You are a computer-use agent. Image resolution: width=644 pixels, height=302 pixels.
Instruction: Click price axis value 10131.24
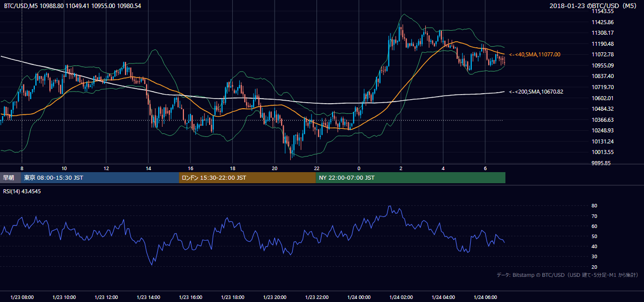(603, 141)
